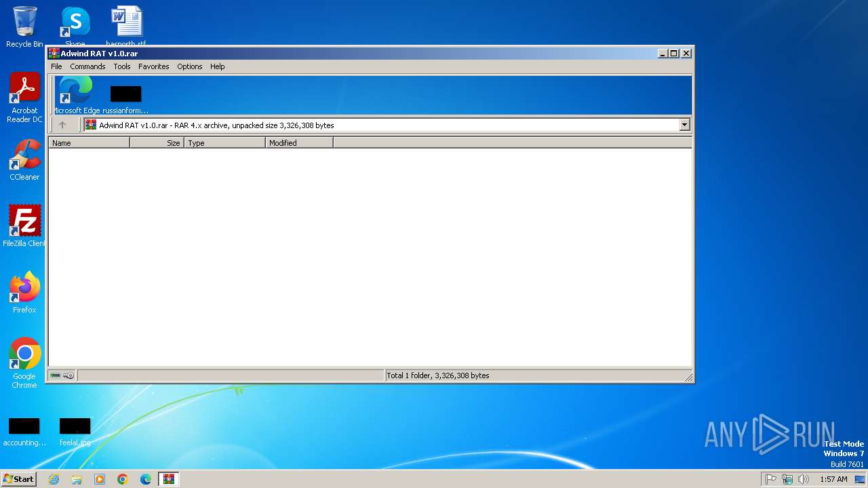Sort file list by Type column
Image resolution: width=868 pixels, height=488 pixels.
224,143
